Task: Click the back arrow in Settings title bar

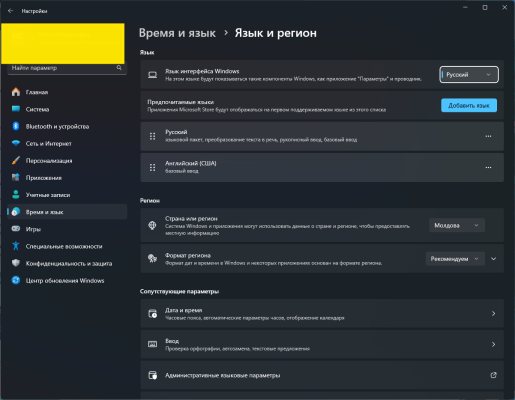Action: point(10,11)
